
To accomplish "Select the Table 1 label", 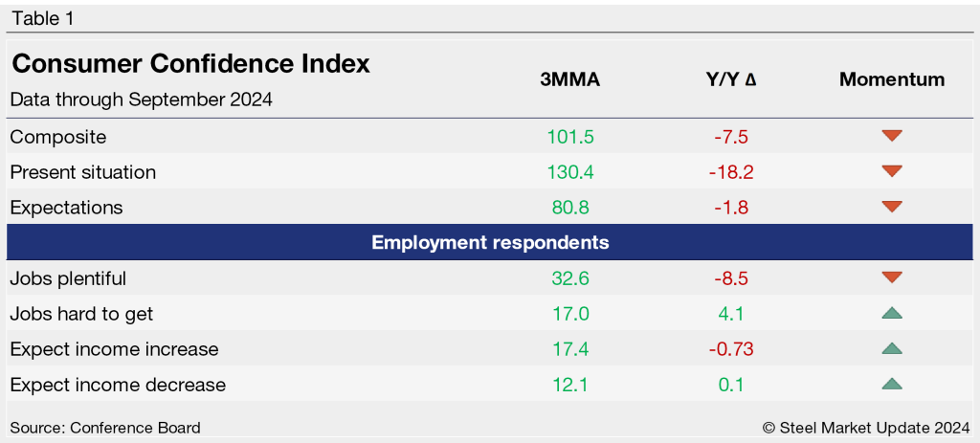I will point(42,18).
